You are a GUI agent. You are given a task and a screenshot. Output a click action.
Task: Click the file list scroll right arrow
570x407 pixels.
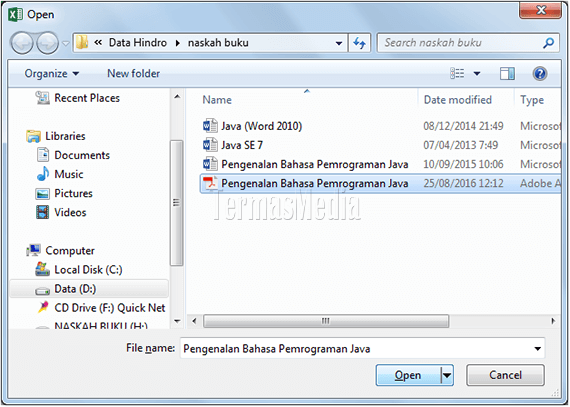point(553,321)
